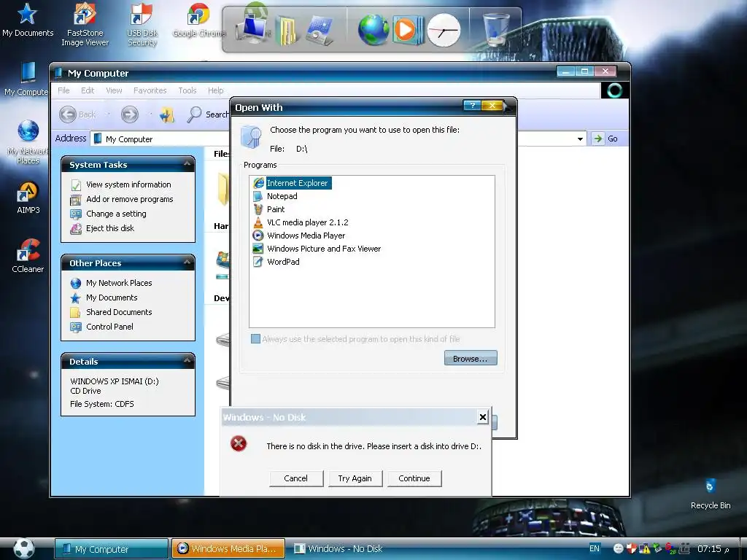The width and height of the screenshot is (747, 560).
Task: Open AIMP3 desktop shortcut
Action: [x=28, y=198]
